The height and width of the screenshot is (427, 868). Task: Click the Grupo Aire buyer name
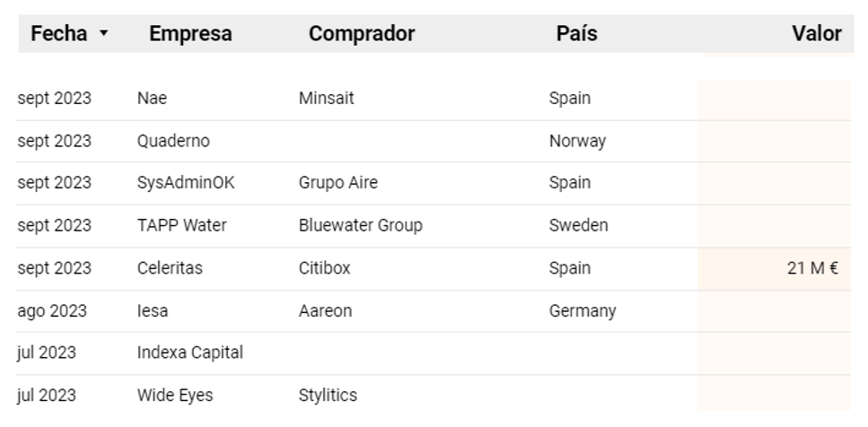pos(338,183)
